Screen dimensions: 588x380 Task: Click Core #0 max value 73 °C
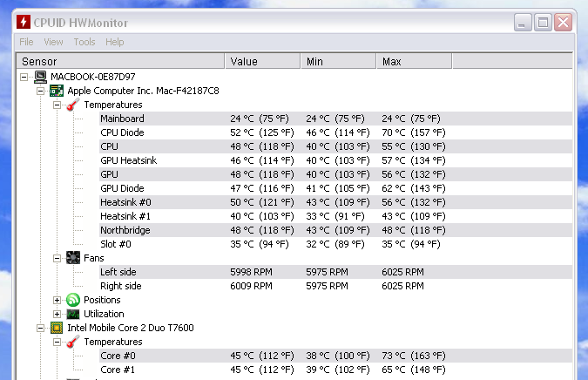click(x=414, y=356)
